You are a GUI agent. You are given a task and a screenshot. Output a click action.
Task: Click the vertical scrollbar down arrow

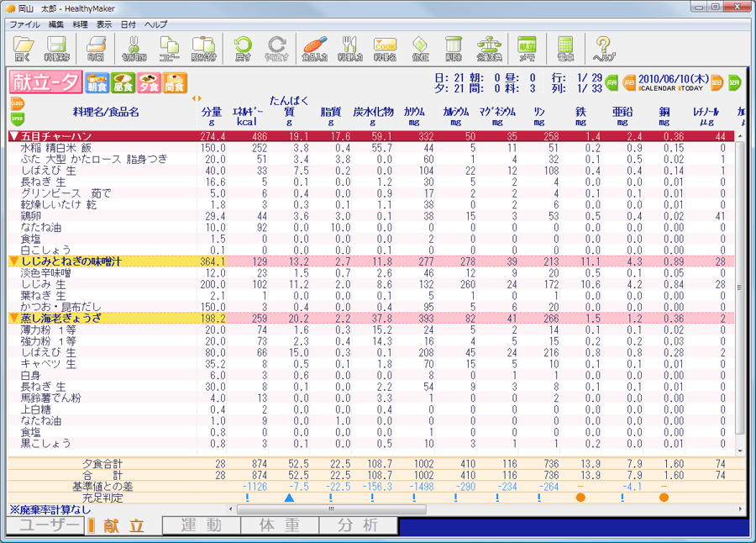(x=739, y=451)
